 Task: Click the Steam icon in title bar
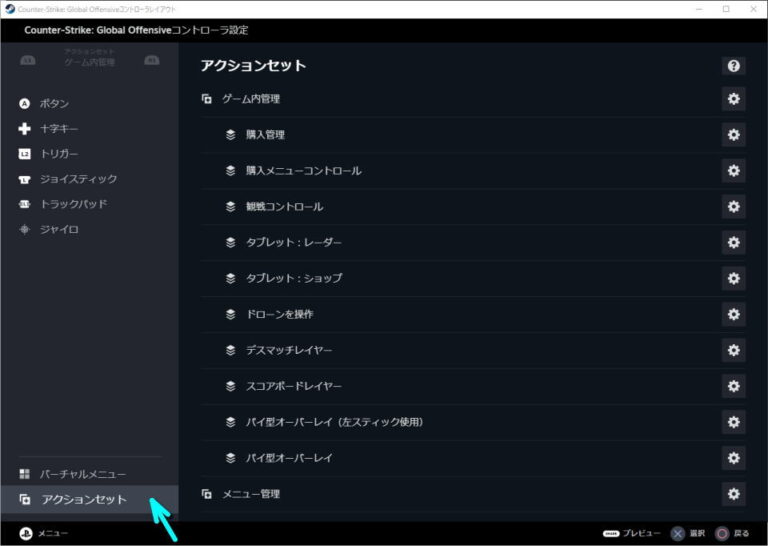tap(10, 9)
